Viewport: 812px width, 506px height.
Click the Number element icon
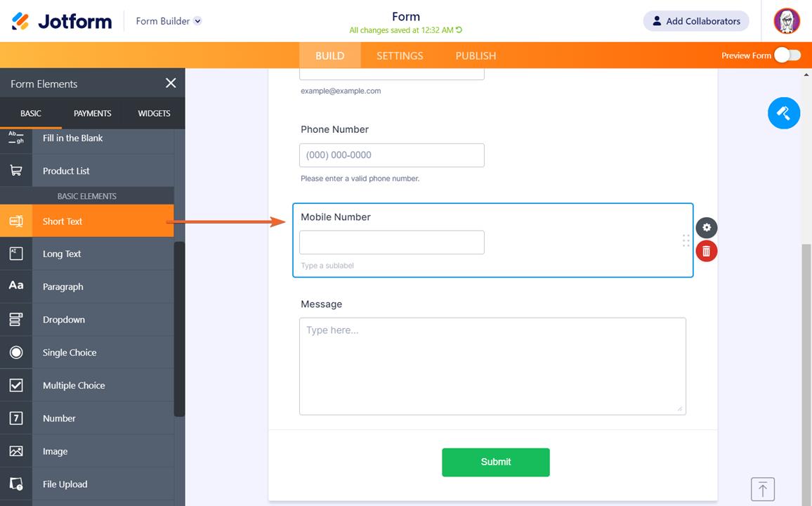coord(16,418)
